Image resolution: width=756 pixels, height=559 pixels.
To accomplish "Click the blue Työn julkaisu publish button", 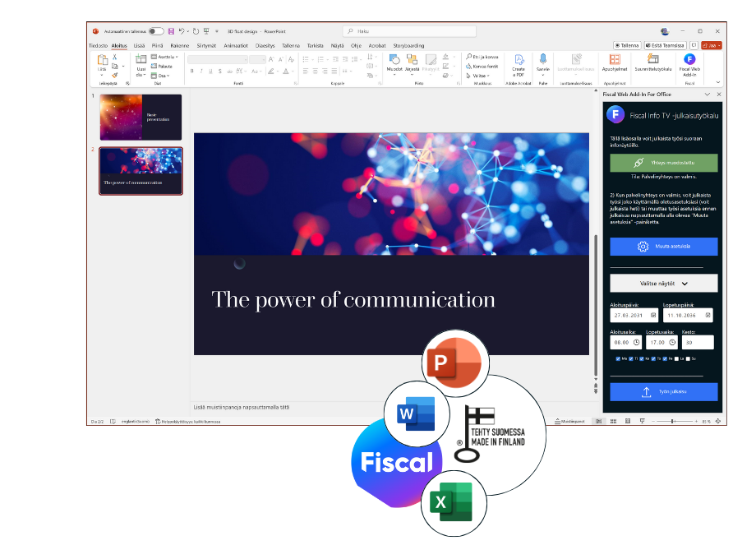I will [663, 392].
